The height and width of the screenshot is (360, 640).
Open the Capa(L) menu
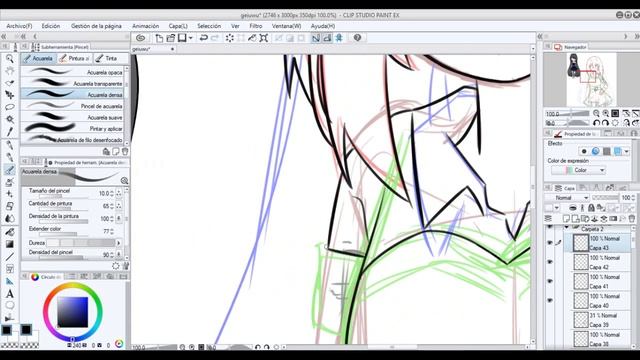point(178,26)
